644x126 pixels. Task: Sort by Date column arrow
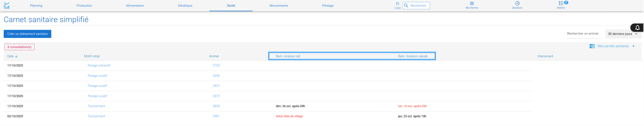click(16, 57)
